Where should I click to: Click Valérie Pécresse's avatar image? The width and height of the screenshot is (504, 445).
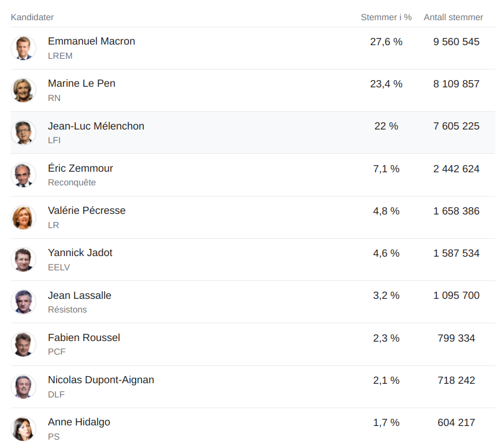click(x=24, y=217)
